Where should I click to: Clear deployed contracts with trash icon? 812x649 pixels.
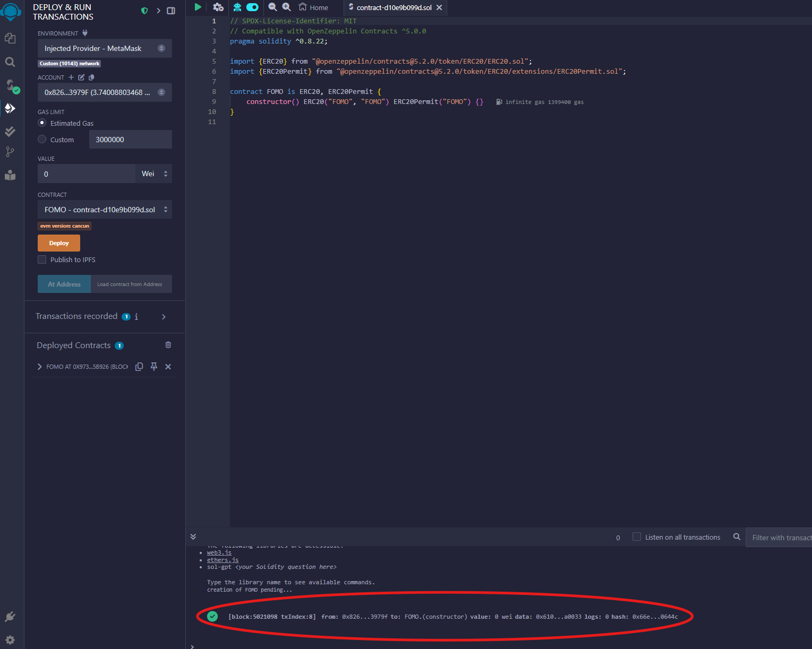tap(168, 345)
